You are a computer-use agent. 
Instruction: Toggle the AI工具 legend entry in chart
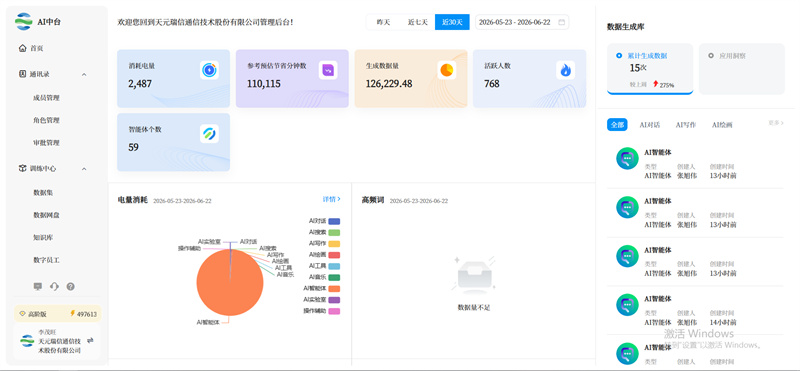point(324,266)
